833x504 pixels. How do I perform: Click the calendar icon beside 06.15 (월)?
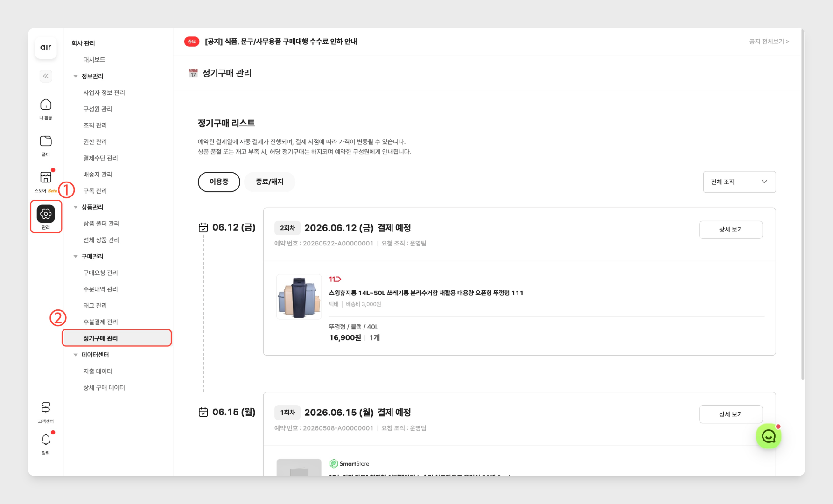point(203,412)
